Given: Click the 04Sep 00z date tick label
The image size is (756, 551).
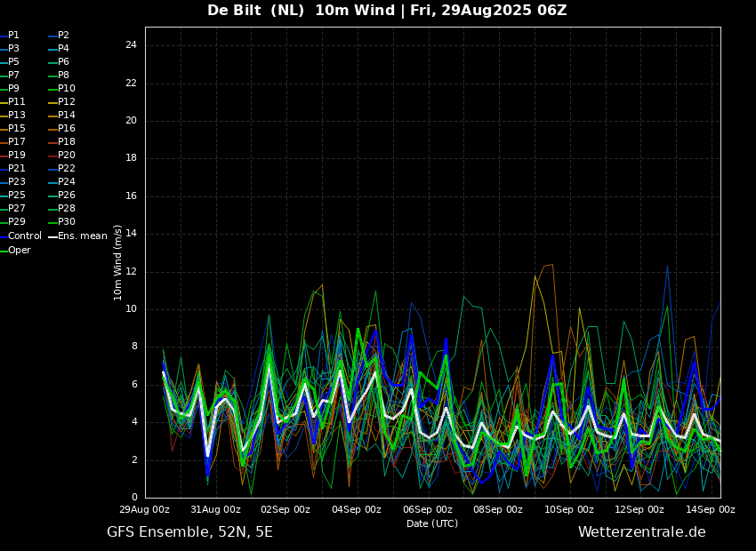Looking at the screenshot, I should pos(357,509).
